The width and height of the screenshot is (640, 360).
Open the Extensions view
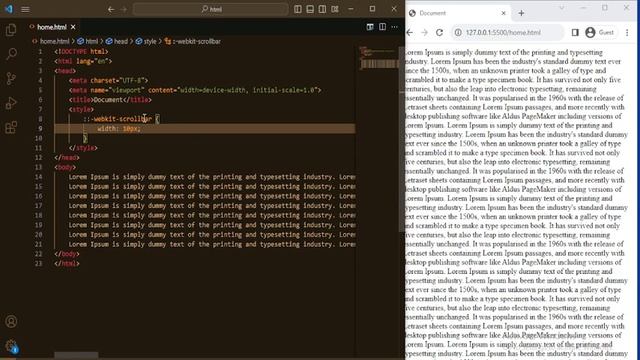[11, 127]
